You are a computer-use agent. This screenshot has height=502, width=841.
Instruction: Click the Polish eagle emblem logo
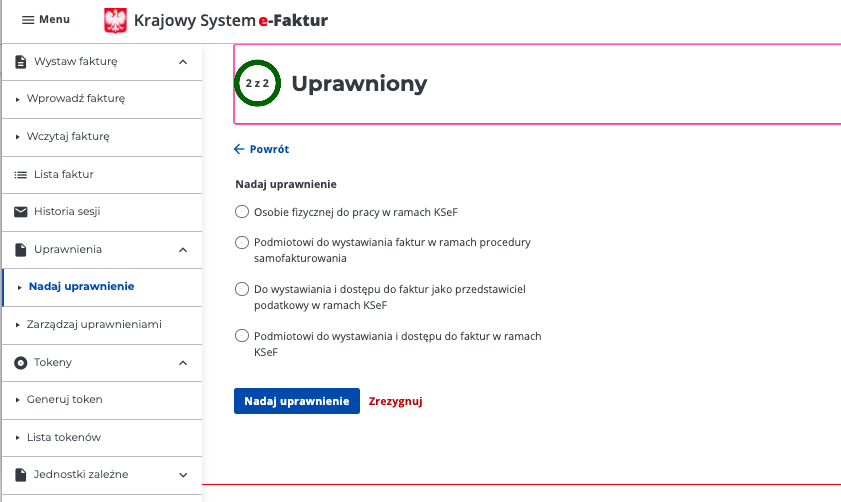click(115, 21)
